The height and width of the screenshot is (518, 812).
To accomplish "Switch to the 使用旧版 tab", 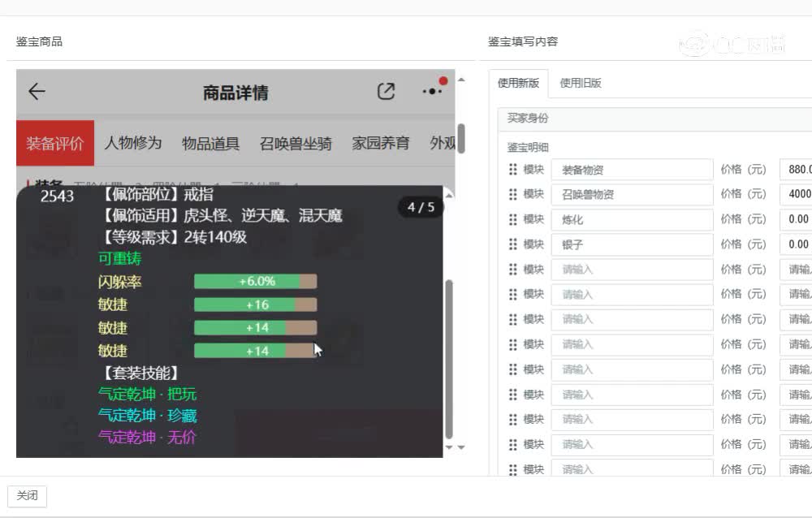I will click(x=578, y=83).
